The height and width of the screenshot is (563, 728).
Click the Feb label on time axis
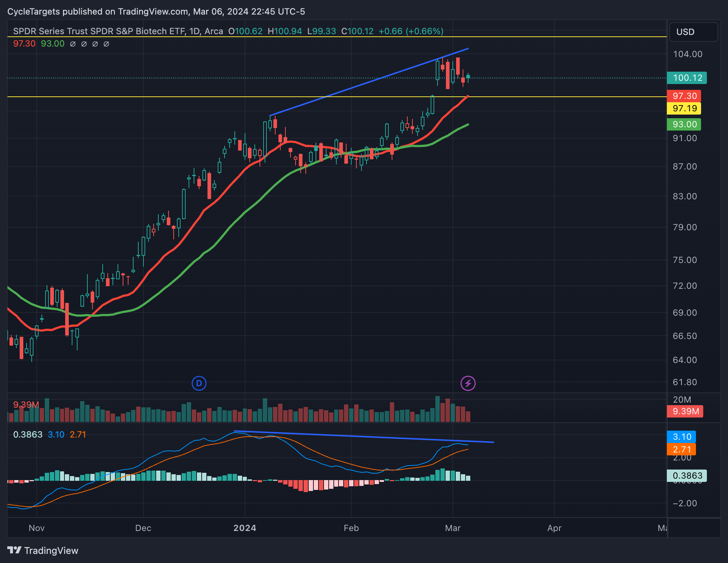click(351, 528)
